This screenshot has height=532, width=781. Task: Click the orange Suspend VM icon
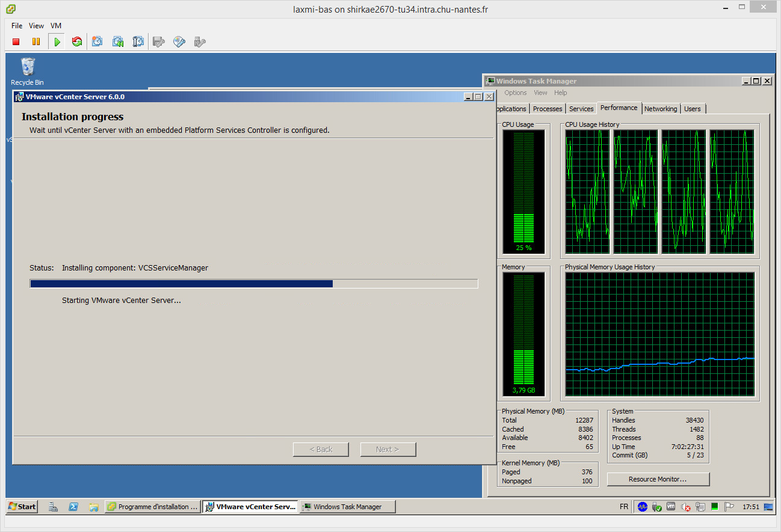(x=36, y=41)
